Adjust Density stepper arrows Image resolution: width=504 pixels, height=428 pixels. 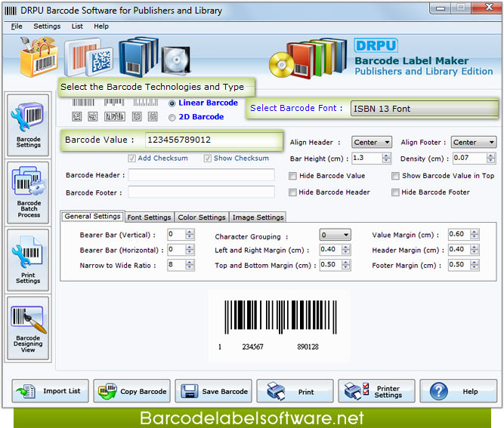490,158
